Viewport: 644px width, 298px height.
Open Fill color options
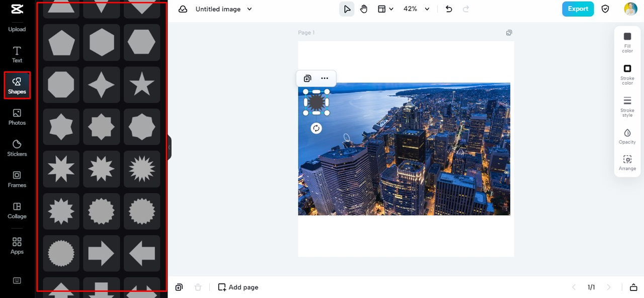(627, 42)
